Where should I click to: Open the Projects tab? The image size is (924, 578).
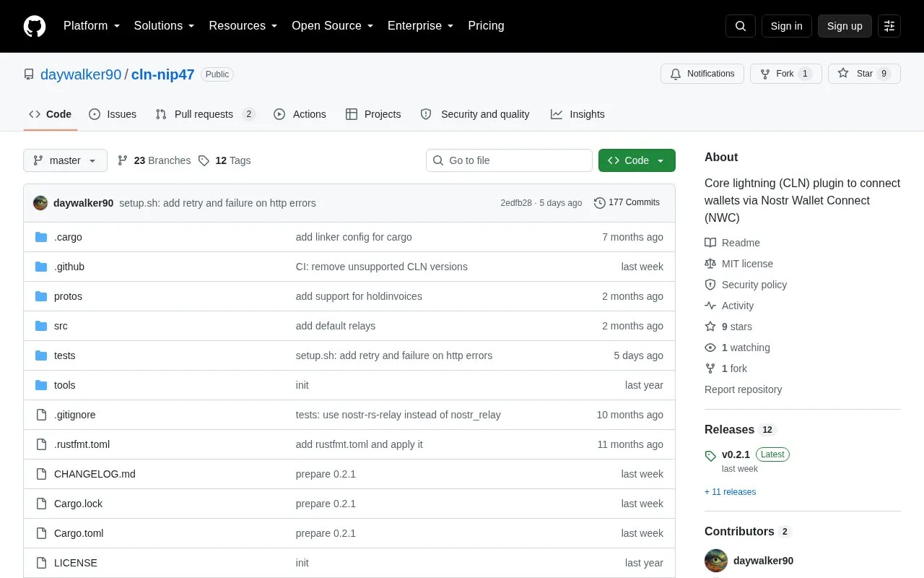pyautogui.click(x=373, y=114)
